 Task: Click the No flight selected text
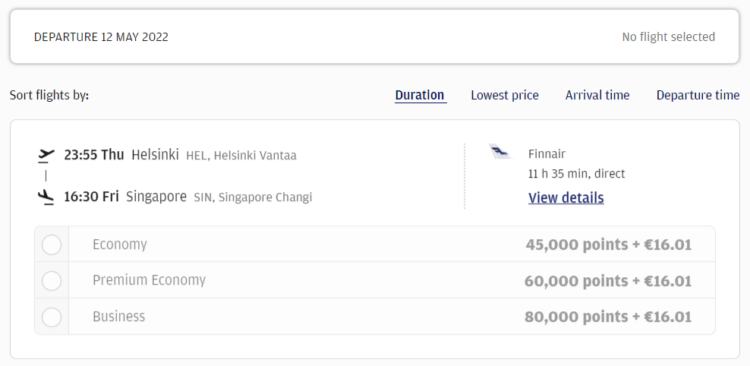pyautogui.click(x=668, y=37)
